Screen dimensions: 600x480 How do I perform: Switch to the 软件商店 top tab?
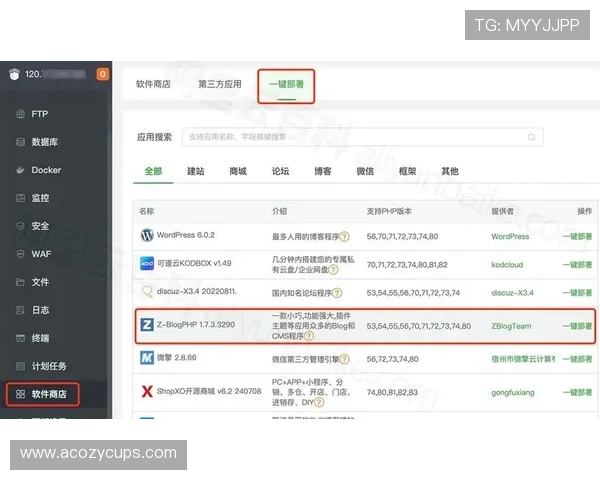(153, 84)
